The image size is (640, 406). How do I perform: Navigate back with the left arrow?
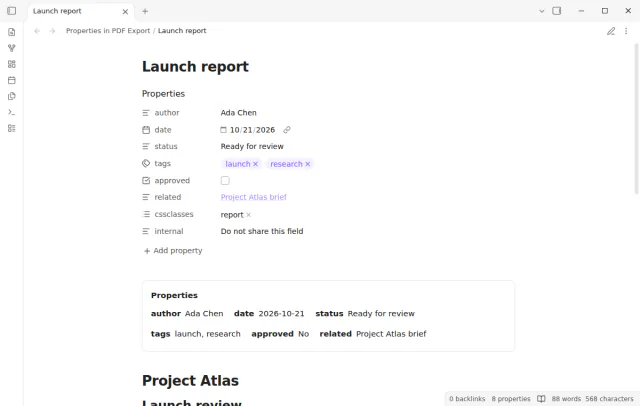pos(37,31)
